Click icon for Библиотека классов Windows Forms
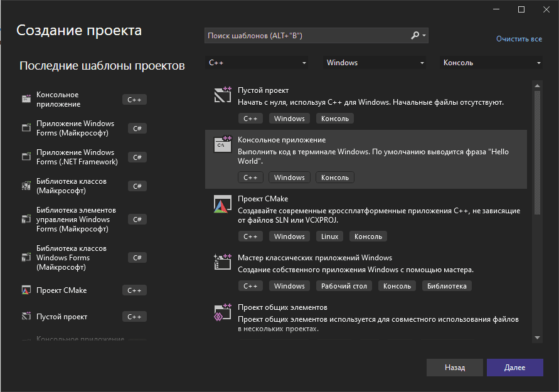This screenshot has height=392, width=559. [26, 257]
